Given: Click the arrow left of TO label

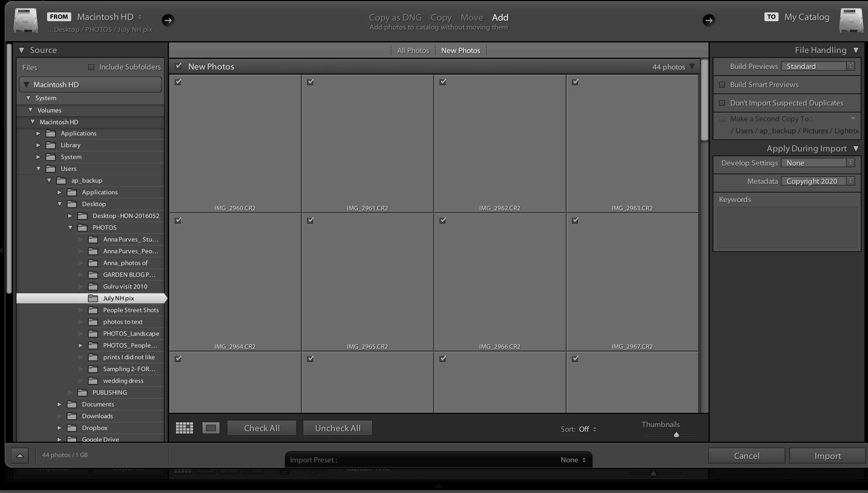Looking at the screenshot, I should [x=709, y=20].
